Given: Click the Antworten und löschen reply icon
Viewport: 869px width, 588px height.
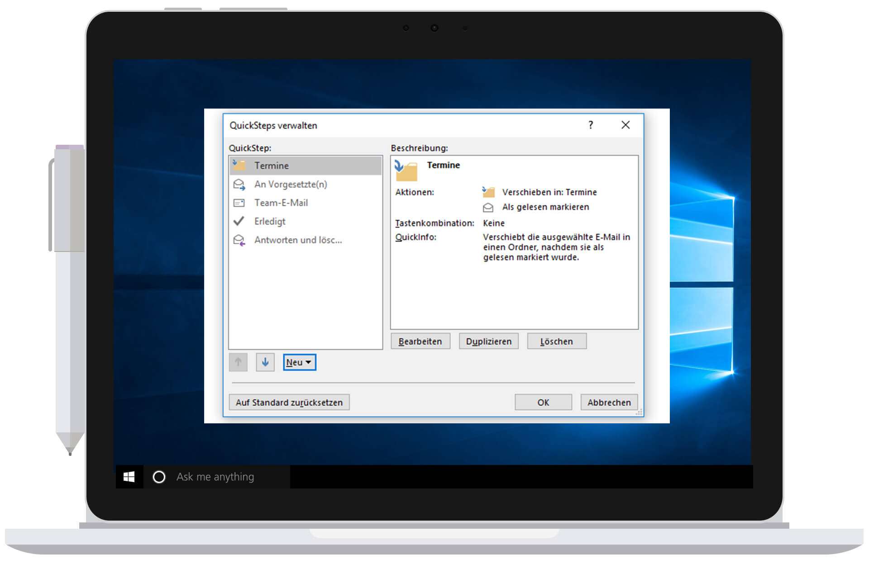Looking at the screenshot, I should click(239, 240).
